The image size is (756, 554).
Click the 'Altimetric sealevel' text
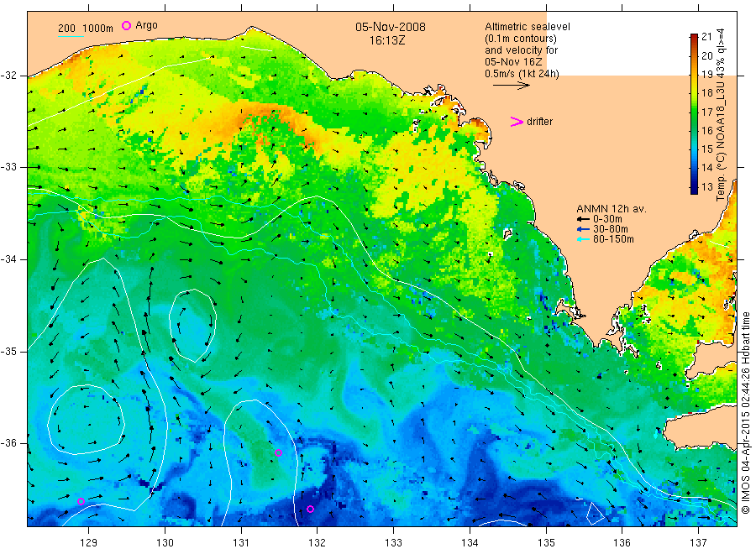(528, 27)
